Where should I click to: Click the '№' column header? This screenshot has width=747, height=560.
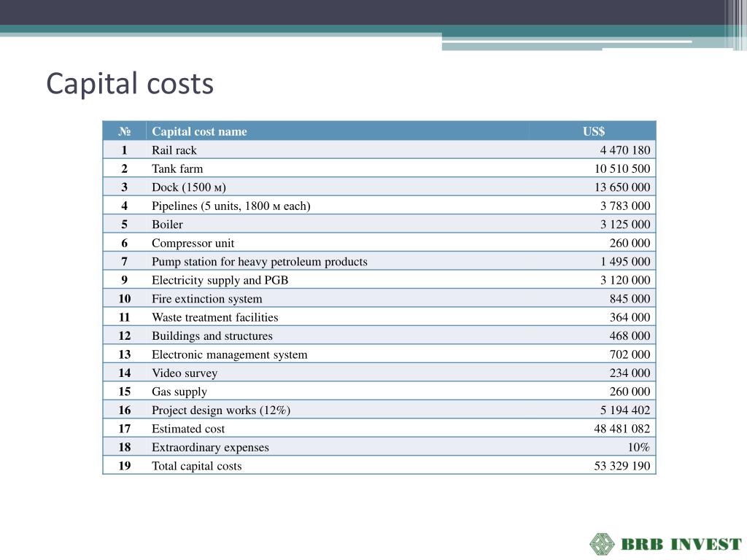click(x=124, y=131)
